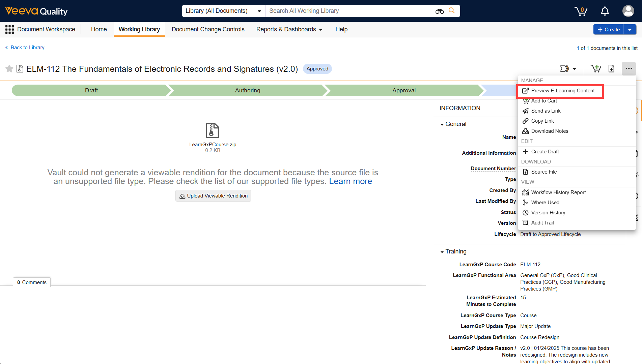
Task: Click the binoculars advanced search icon
Action: coord(440,11)
